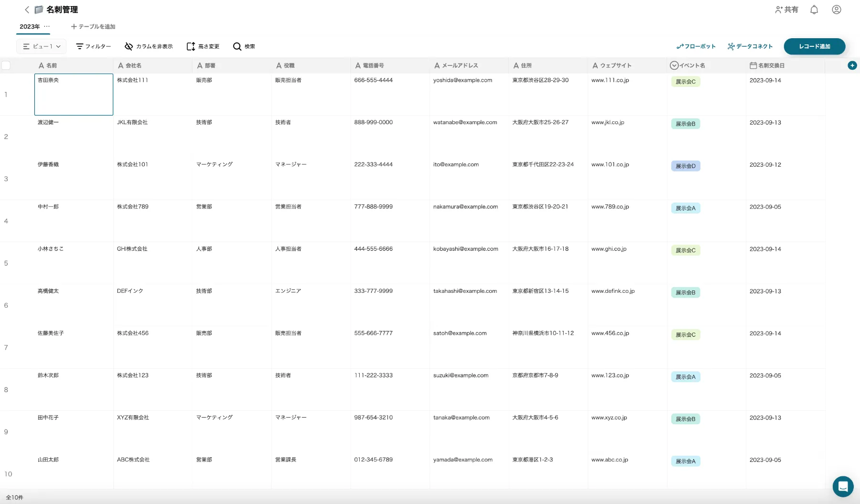Go back using the arrow beside 名刺管理

coord(27,10)
